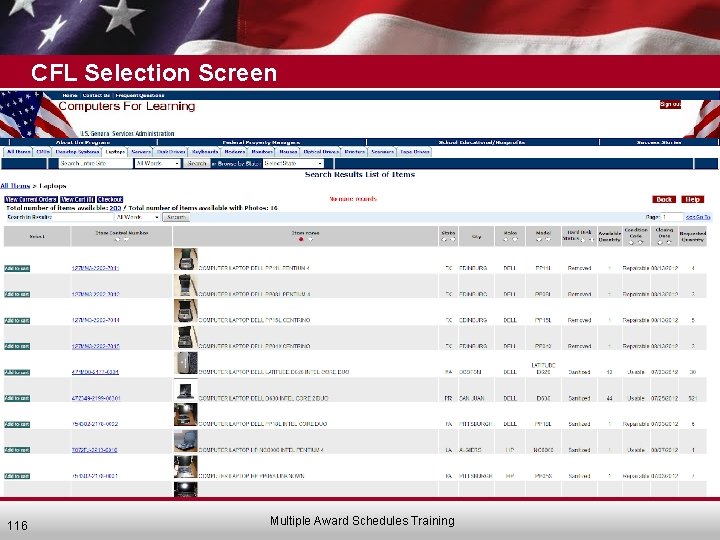Click right sort arrow under Make column
The height and width of the screenshot is (540, 720).
(x=515, y=239)
